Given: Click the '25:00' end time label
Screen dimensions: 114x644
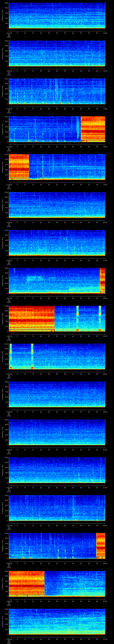Looking at the screenshot, I should (x=105, y=412).
